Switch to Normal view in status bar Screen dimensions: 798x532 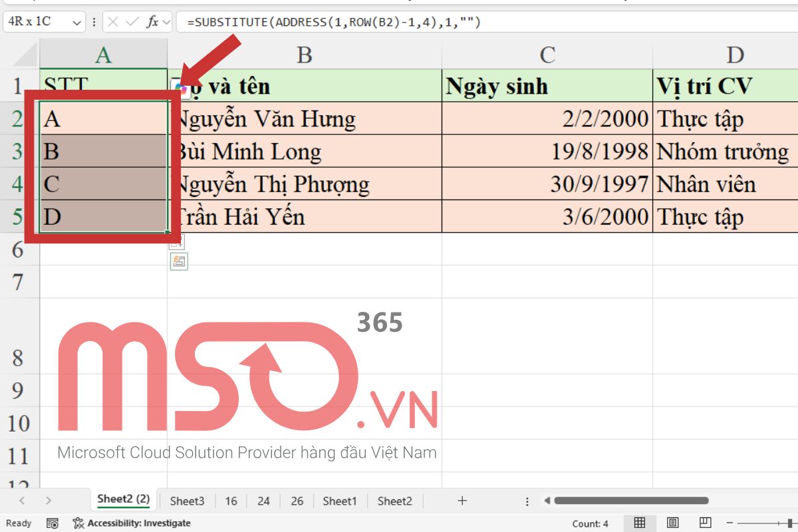click(640, 523)
